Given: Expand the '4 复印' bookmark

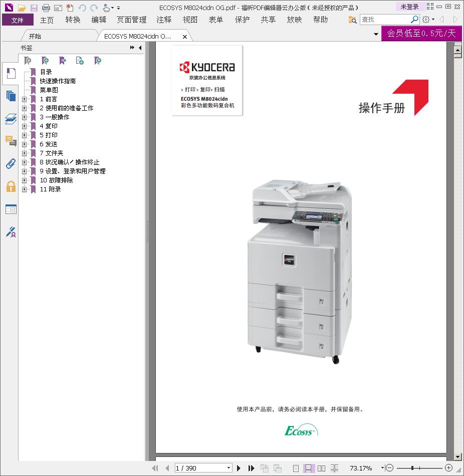Looking at the screenshot, I should click(x=24, y=126).
